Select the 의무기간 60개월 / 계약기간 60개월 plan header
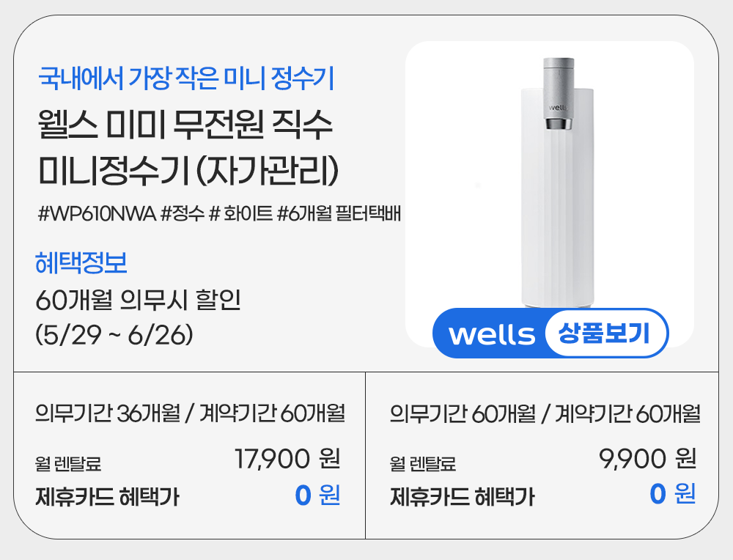733x560 pixels. point(545,413)
